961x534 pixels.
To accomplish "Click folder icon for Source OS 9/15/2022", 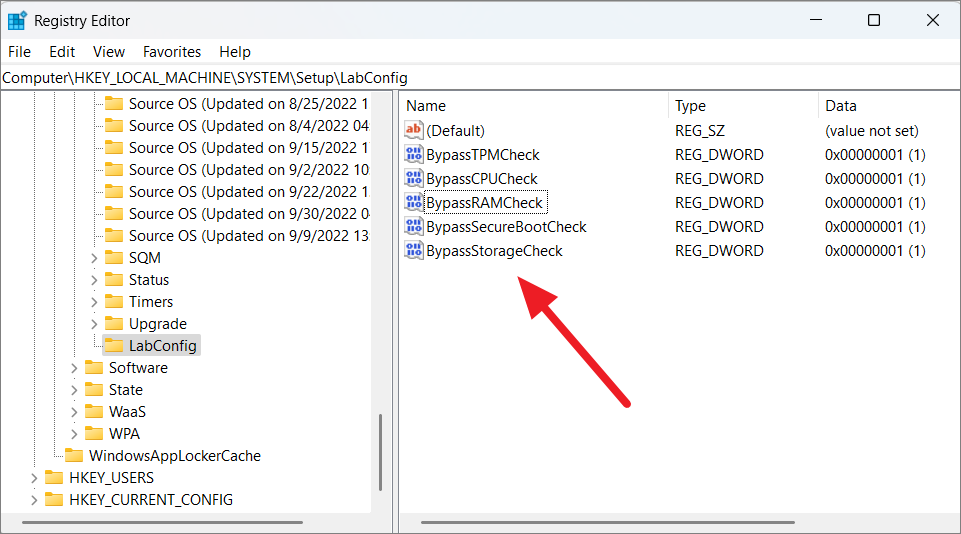I will [x=114, y=147].
